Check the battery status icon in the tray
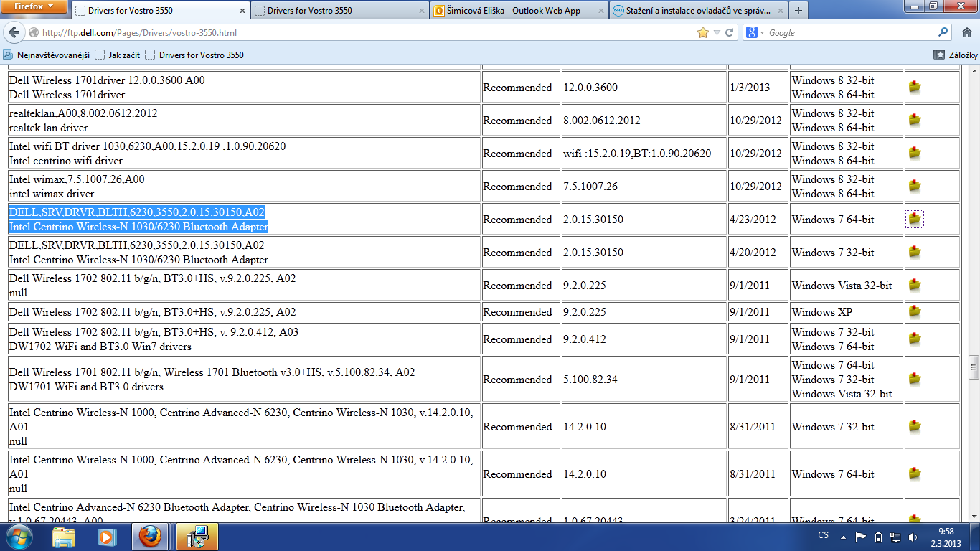This screenshot has height=551, width=980. click(877, 537)
